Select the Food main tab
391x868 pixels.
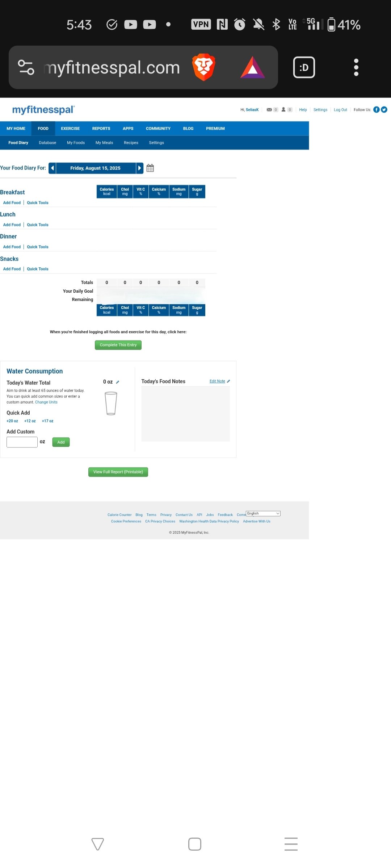click(x=43, y=129)
